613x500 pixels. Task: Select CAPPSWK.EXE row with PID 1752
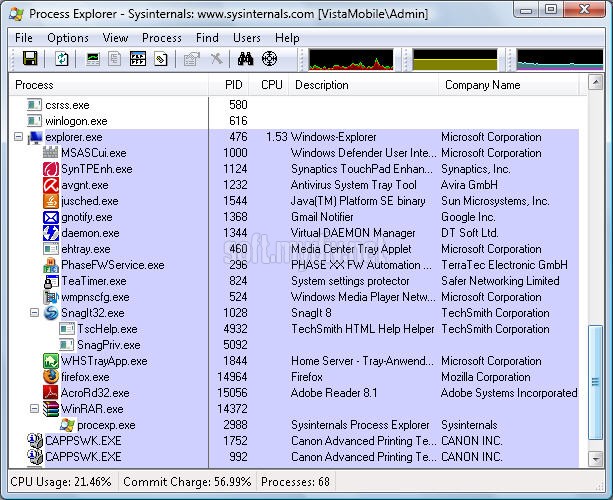[293, 441]
